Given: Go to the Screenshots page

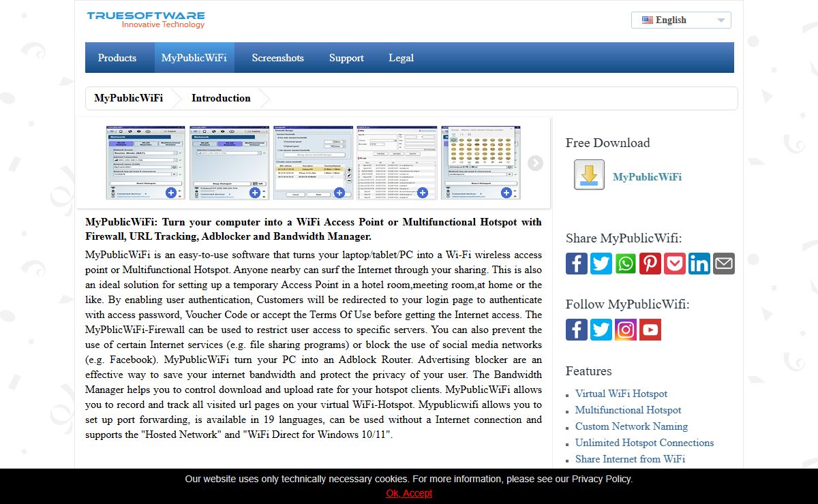Looking at the screenshot, I should [x=278, y=58].
